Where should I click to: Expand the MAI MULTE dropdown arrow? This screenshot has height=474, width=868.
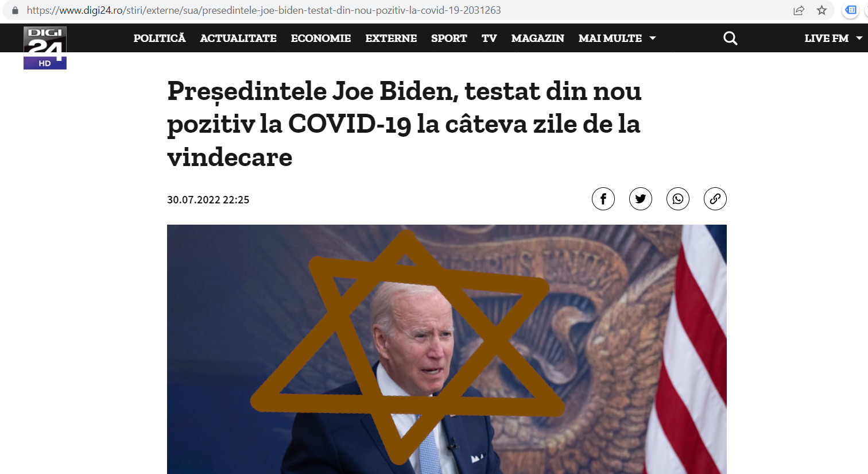[653, 38]
